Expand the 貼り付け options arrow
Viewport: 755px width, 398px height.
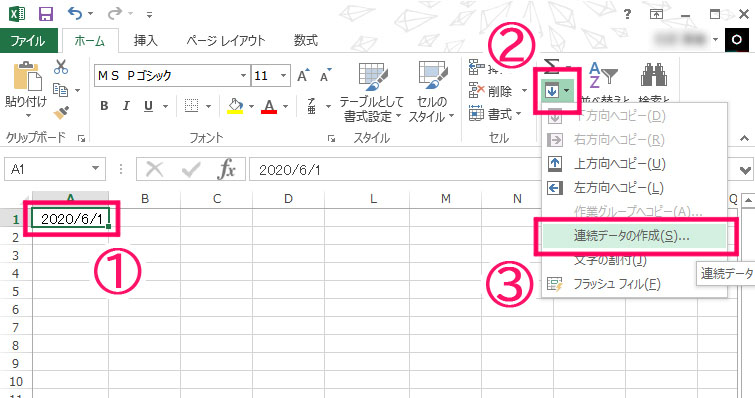point(27,116)
